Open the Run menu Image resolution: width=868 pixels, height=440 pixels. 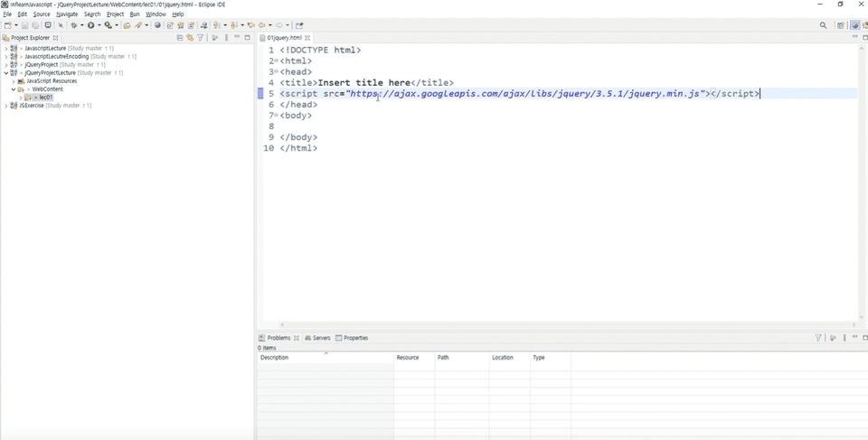click(x=135, y=14)
